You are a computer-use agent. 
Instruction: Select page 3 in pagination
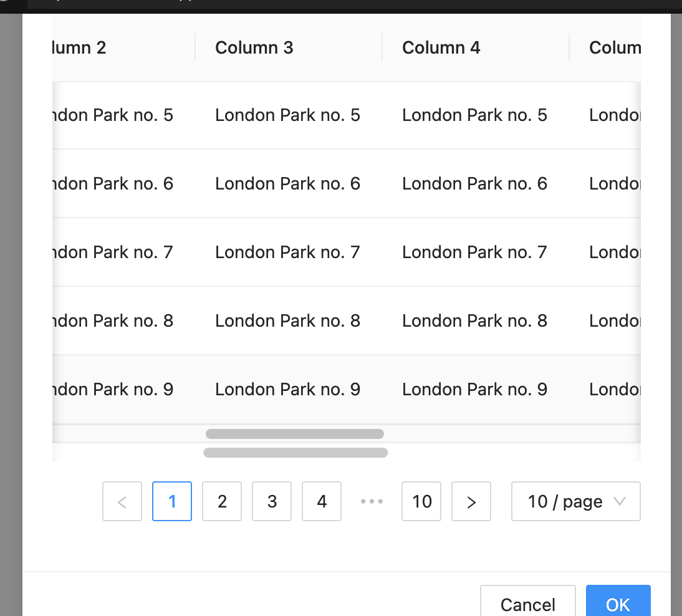(x=272, y=501)
